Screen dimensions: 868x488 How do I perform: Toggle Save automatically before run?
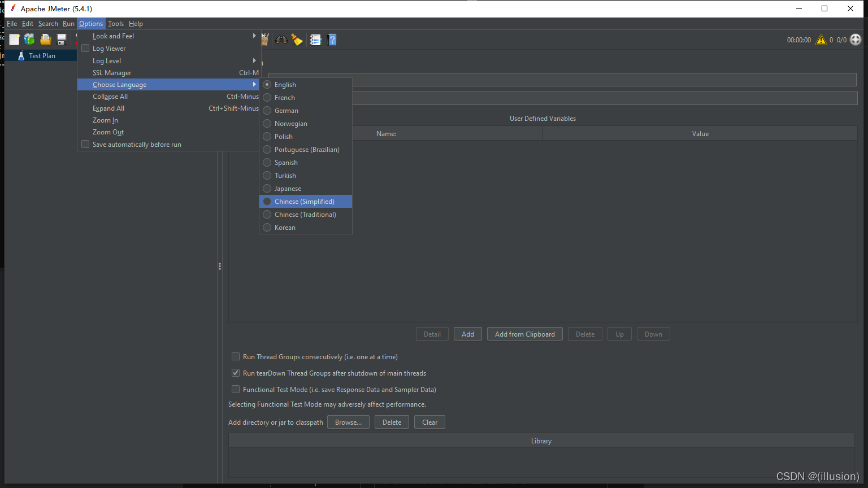click(86, 145)
